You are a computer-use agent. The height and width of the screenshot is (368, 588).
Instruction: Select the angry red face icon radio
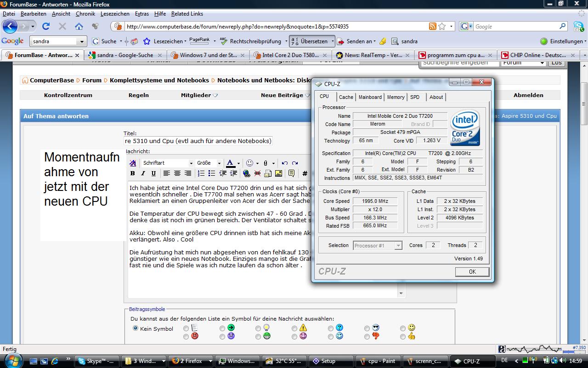click(x=186, y=337)
